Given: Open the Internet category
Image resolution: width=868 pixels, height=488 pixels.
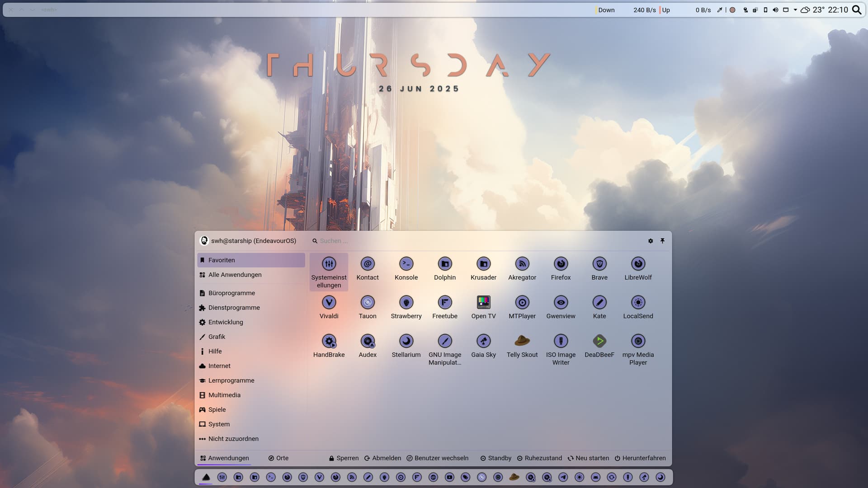Looking at the screenshot, I should [x=219, y=366].
